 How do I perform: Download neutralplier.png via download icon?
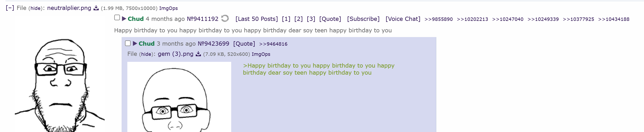pos(96,8)
